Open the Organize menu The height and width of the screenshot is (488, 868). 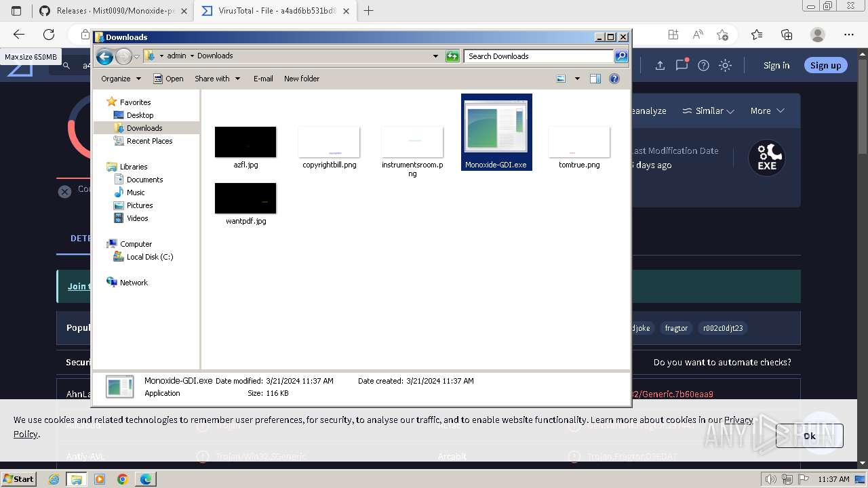(x=121, y=79)
